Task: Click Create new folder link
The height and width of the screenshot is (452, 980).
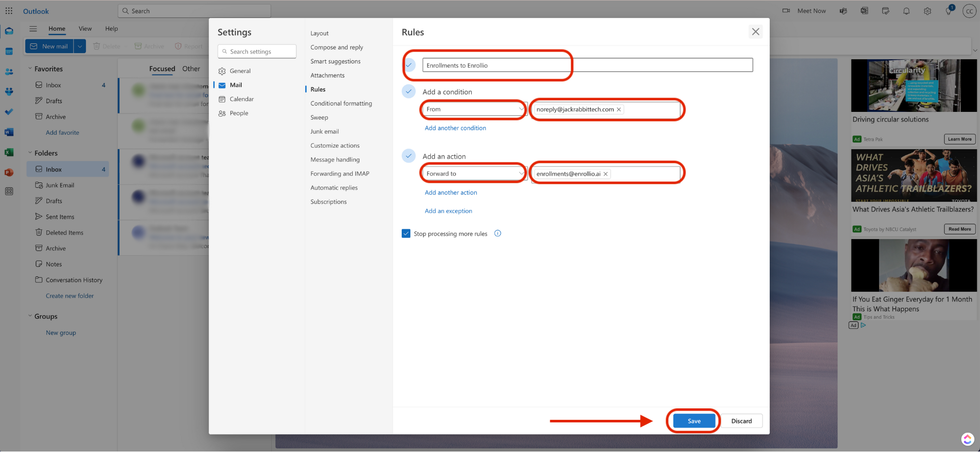Action: click(69, 296)
